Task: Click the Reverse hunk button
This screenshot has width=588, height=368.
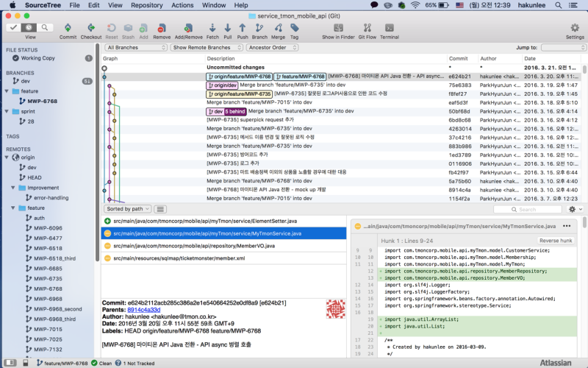Action: (x=556, y=241)
